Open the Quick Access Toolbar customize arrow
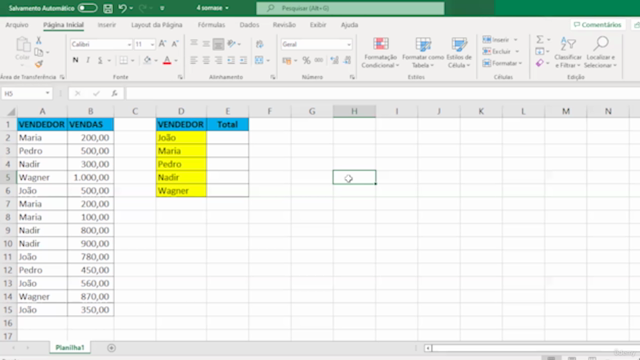The width and height of the screenshot is (640, 360). [x=162, y=8]
